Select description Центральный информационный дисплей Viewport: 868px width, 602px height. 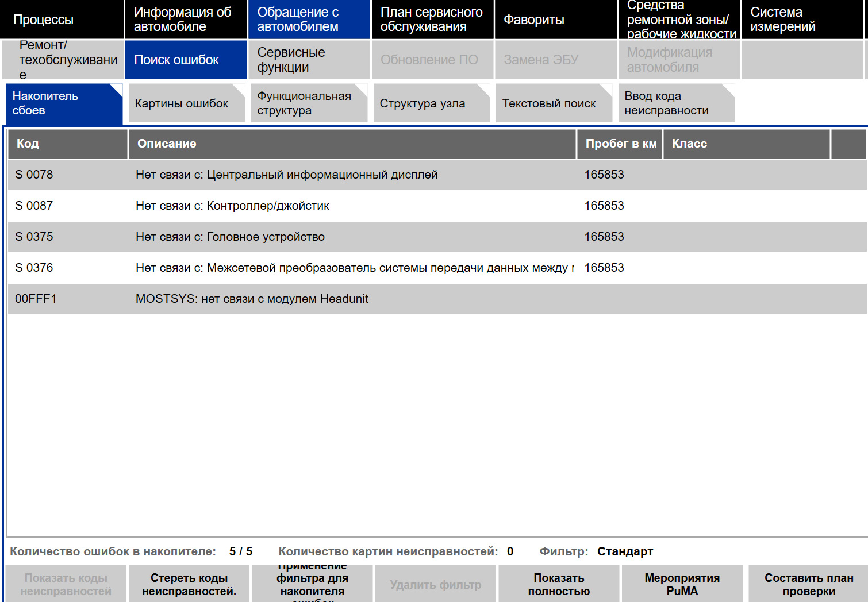coord(287,175)
